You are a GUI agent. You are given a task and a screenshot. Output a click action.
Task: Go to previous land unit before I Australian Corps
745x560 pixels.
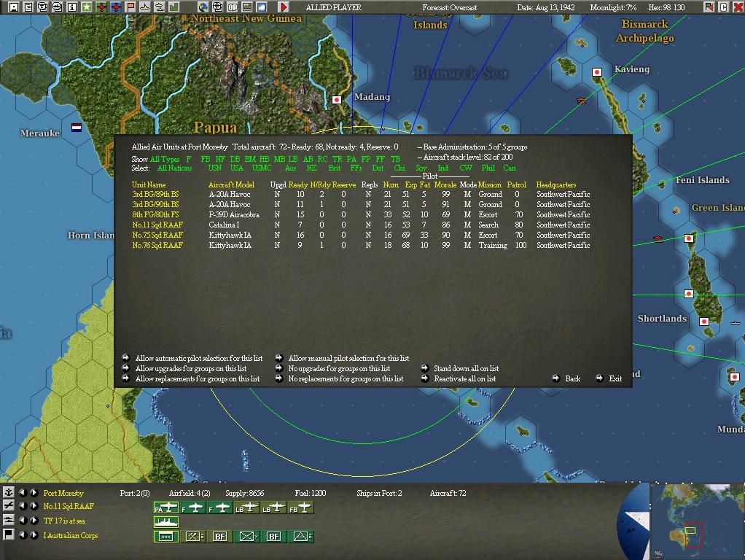coord(23,534)
